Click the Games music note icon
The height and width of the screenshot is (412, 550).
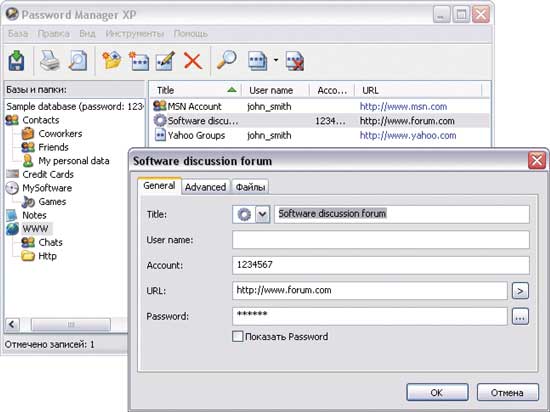pos(28,202)
